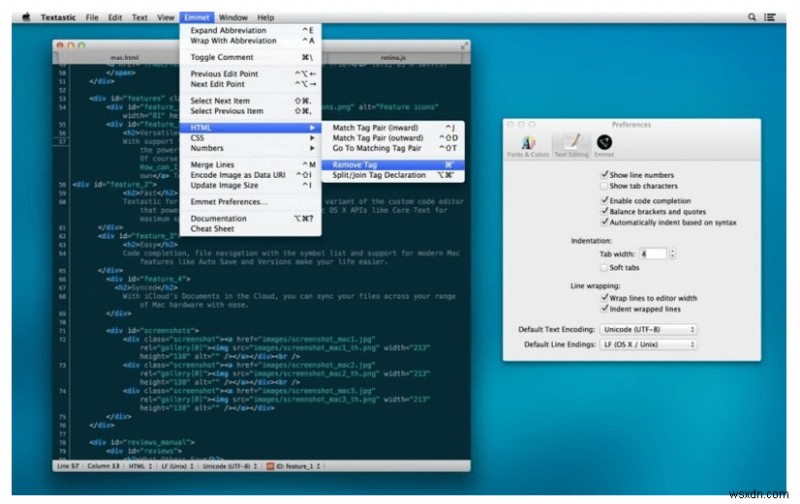Open the File menu

(x=92, y=17)
